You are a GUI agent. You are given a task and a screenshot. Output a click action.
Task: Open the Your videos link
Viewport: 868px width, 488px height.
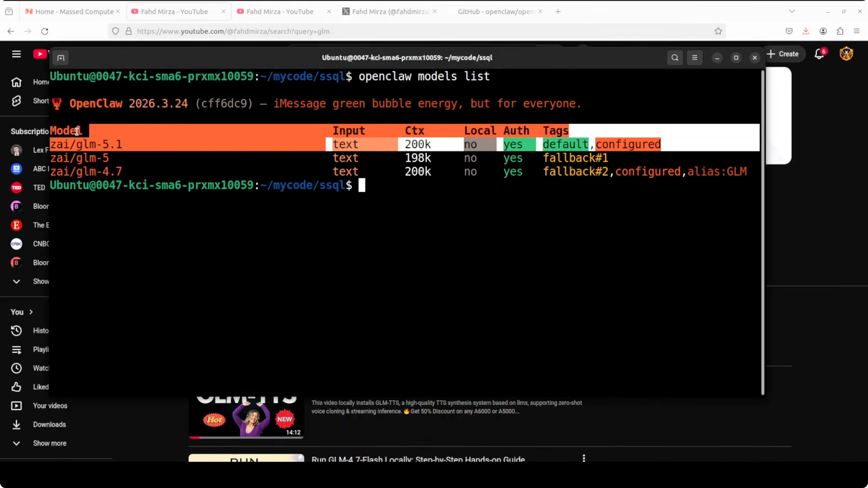pos(50,405)
